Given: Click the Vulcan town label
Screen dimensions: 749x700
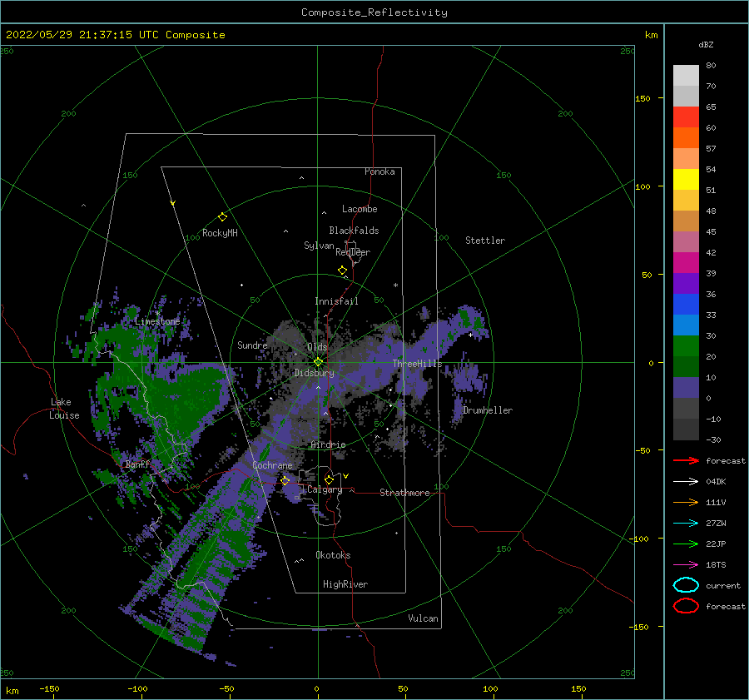Looking at the screenshot, I should coord(423,618).
